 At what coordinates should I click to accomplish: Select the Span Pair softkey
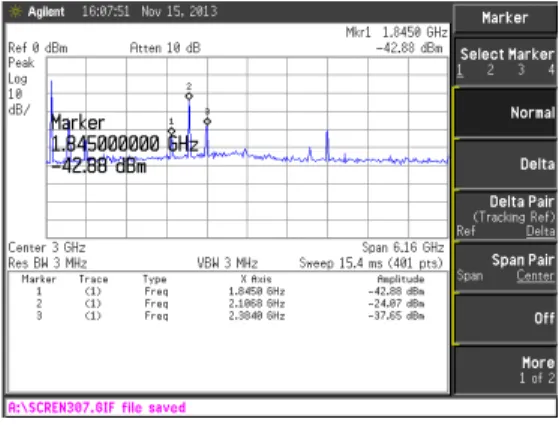[x=505, y=267]
